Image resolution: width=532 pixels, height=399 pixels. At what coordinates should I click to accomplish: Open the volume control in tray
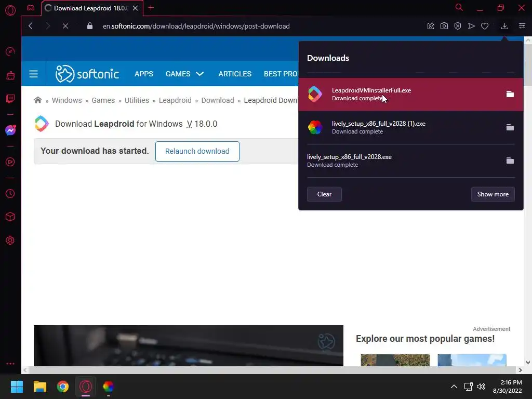pyautogui.click(x=481, y=387)
